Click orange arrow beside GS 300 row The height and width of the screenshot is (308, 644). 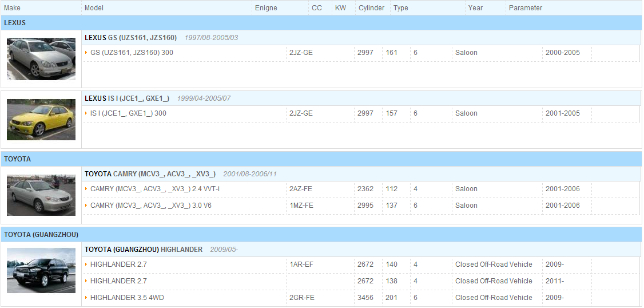(86, 53)
